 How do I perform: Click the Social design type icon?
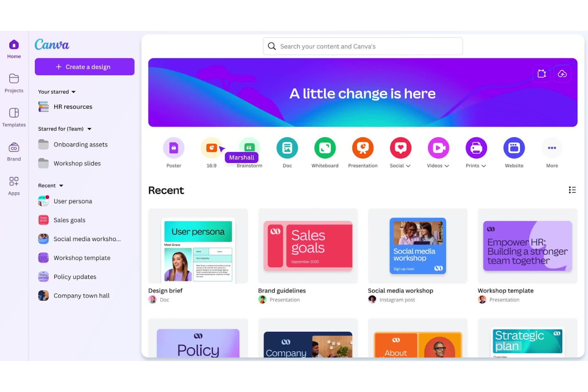pyautogui.click(x=400, y=148)
